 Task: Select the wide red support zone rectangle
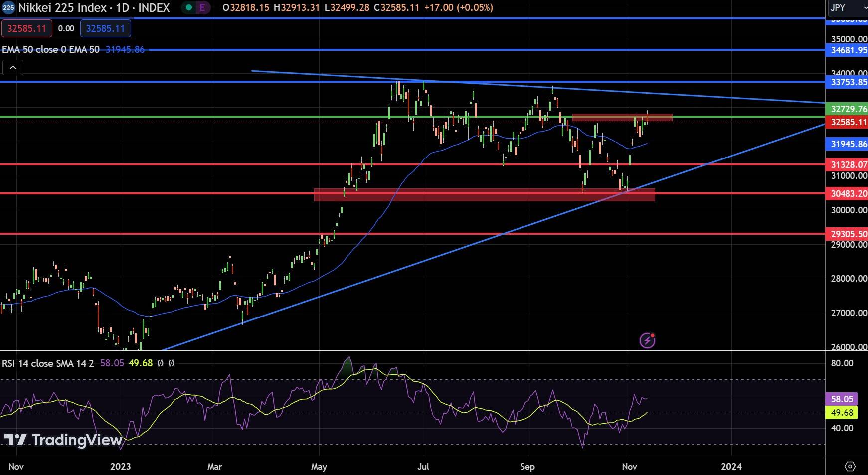[x=484, y=194]
